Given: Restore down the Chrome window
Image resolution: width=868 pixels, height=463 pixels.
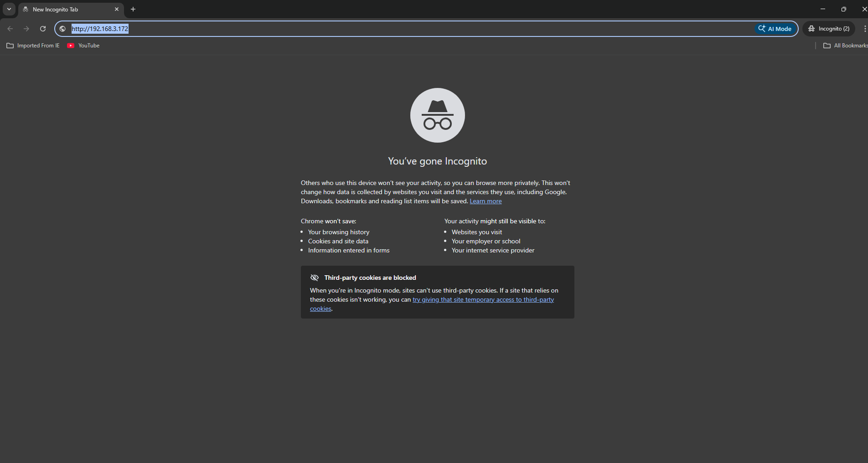Looking at the screenshot, I should click(x=844, y=9).
